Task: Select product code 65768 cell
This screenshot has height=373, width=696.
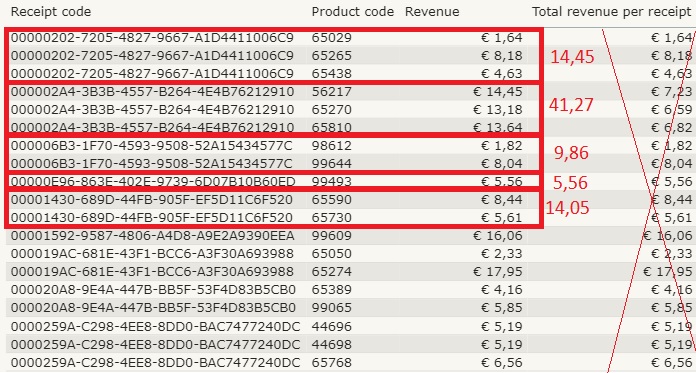Action: coord(331,362)
